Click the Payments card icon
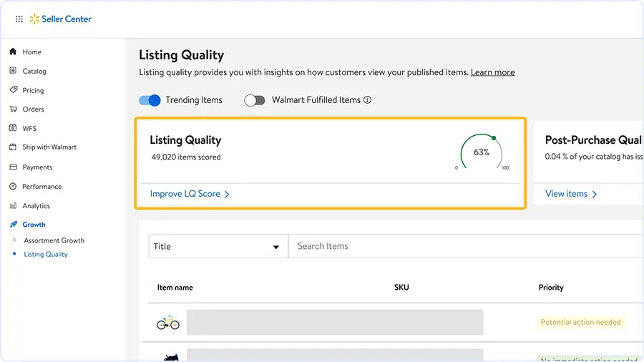Viewport: 644px width, 362px height. tap(13, 167)
